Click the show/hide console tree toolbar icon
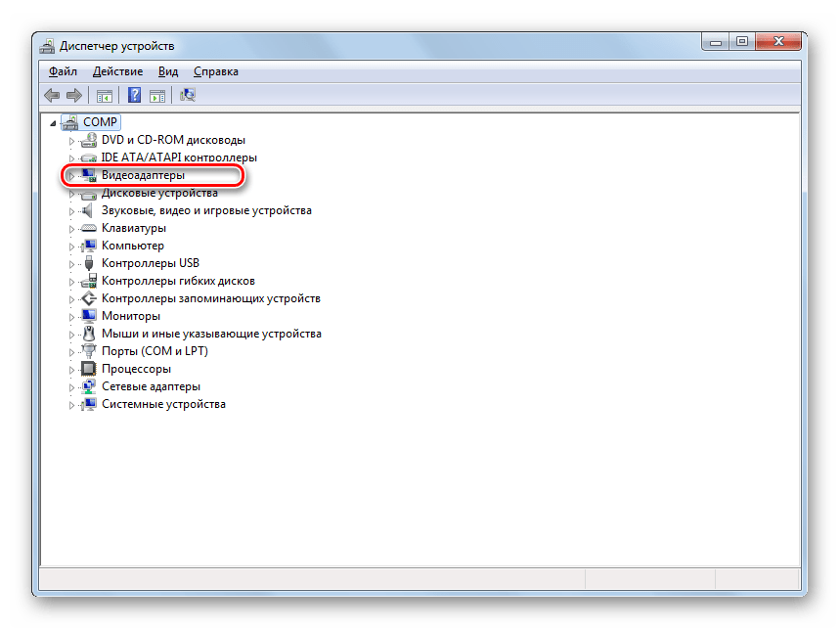 click(x=105, y=96)
